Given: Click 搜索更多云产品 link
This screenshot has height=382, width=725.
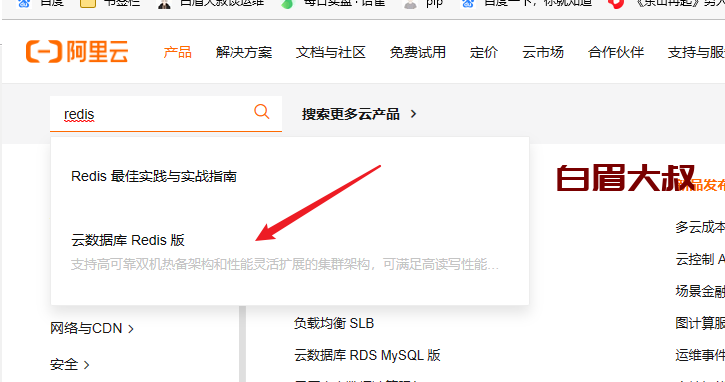Looking at the screenshot, I should point(350,114).
